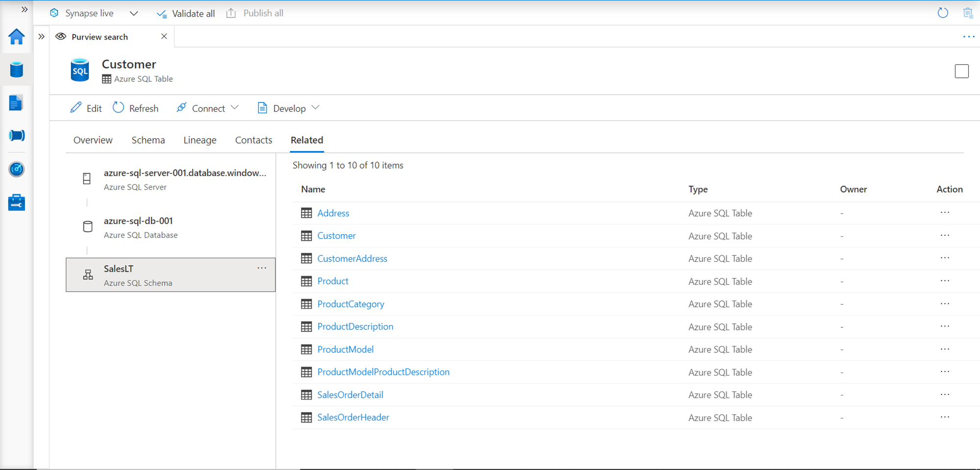Screen dimensions: 980x470
Task: Click the discard all trash icon
Action: click(x=968, y=13)
